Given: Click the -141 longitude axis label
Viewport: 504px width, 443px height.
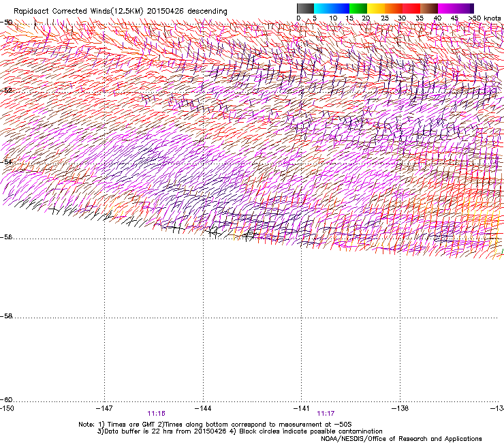Looking at the screenshot, I should pos(302,408).
